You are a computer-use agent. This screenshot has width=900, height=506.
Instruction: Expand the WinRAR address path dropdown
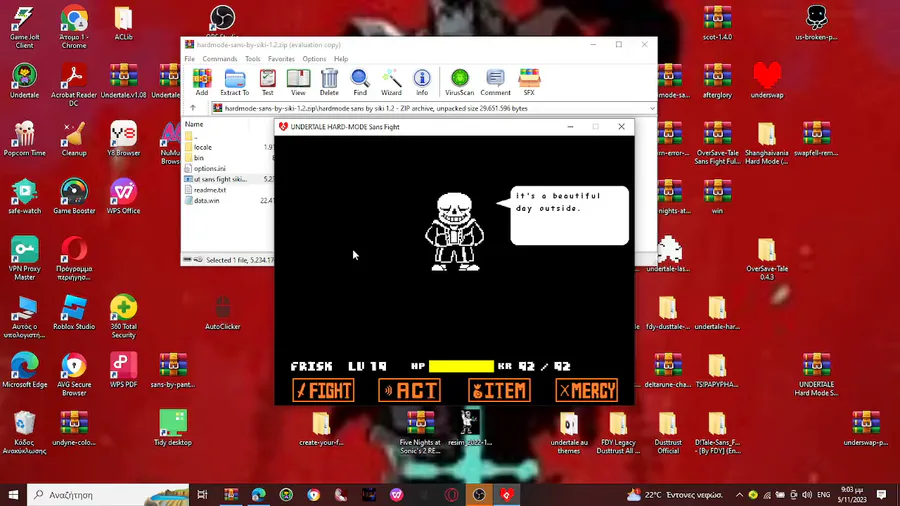(x=652, y=108)
